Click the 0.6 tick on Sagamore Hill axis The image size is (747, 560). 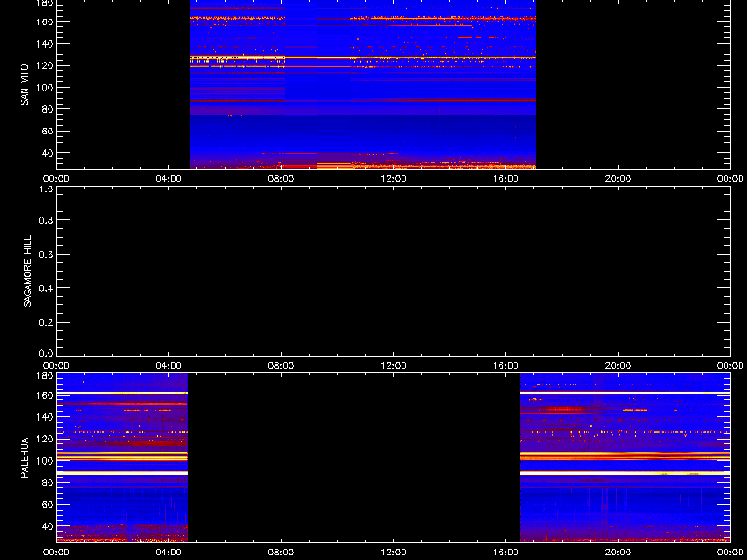coord(46,254)
